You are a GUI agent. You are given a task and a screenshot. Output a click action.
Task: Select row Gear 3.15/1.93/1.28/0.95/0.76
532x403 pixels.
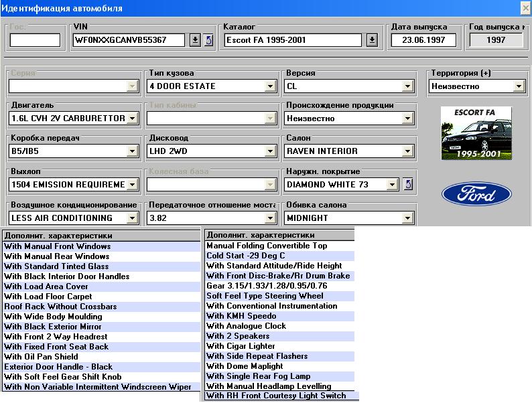point(280,286)
